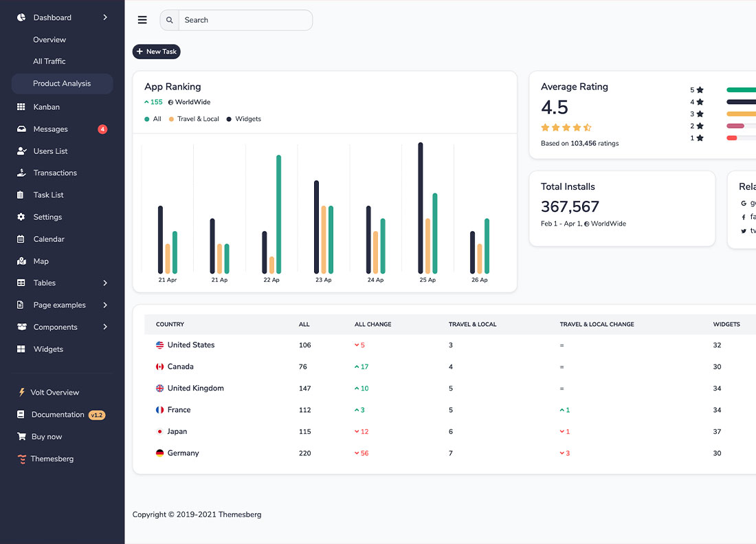Screen dimensions: 756x544
Task: Click the New Task button
Action: (x=157, y=52)
